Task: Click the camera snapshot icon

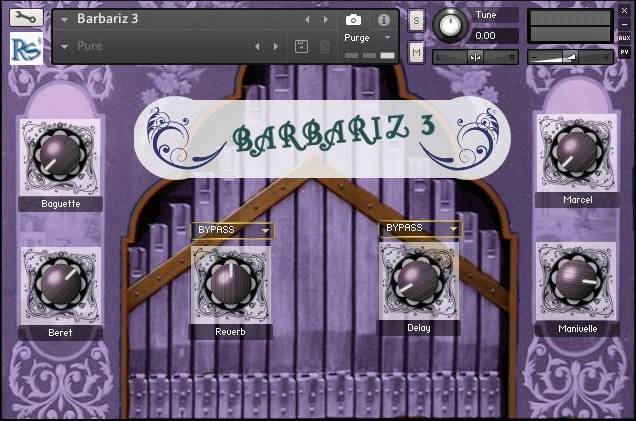Action: (353, 19)
